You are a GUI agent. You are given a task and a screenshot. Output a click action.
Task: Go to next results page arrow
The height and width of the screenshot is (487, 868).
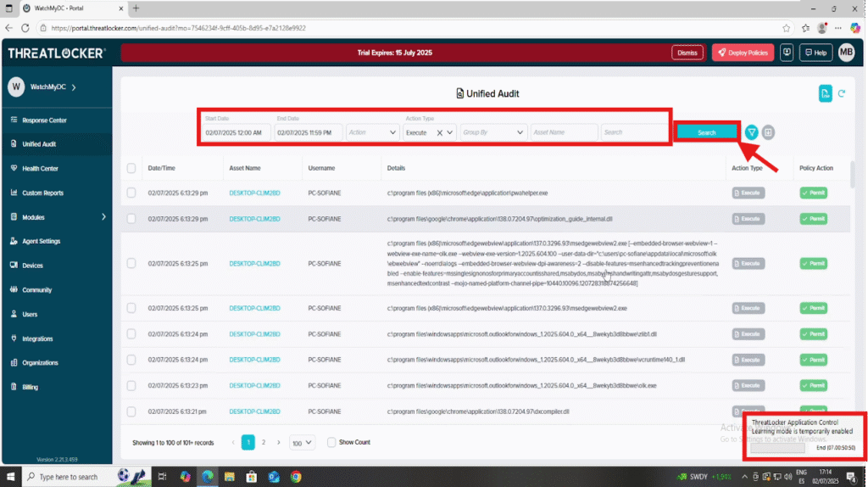(x=279, y=442)
